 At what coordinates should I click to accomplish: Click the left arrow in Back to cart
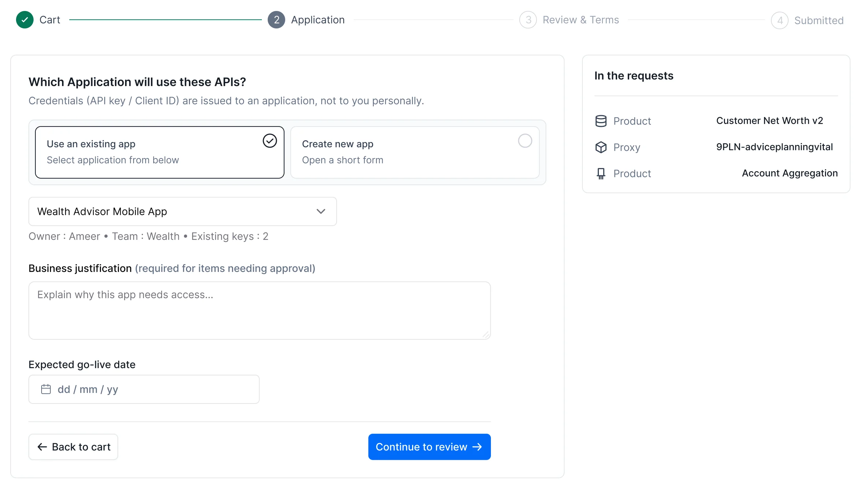tap(42, 447)
